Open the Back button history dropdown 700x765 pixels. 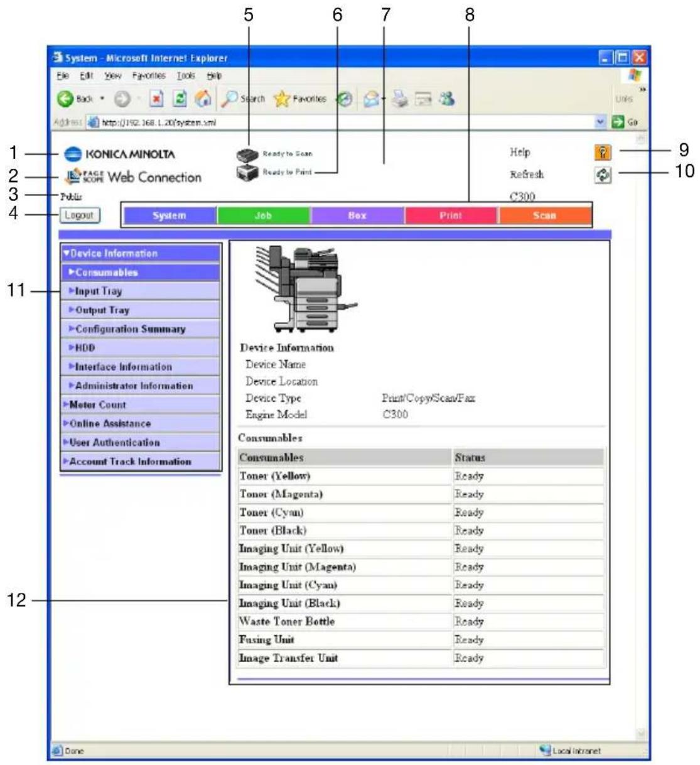102,99
